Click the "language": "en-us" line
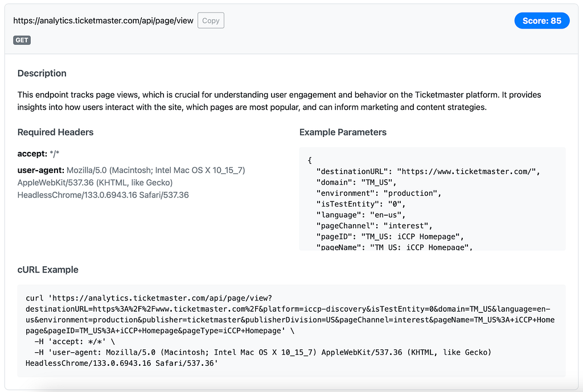Image resolution: width=583 pixels, height=392 pixels. 360,214
